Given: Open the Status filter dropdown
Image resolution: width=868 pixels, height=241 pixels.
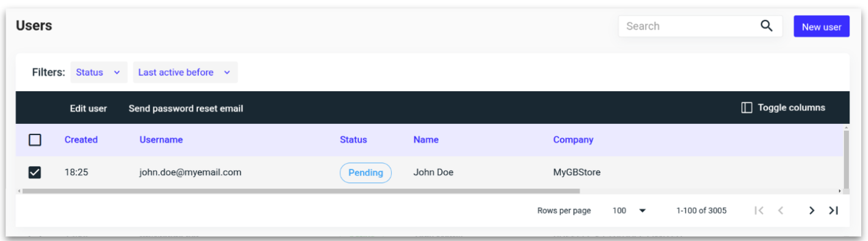Looking at the screenshot, I should coord(98,72).
